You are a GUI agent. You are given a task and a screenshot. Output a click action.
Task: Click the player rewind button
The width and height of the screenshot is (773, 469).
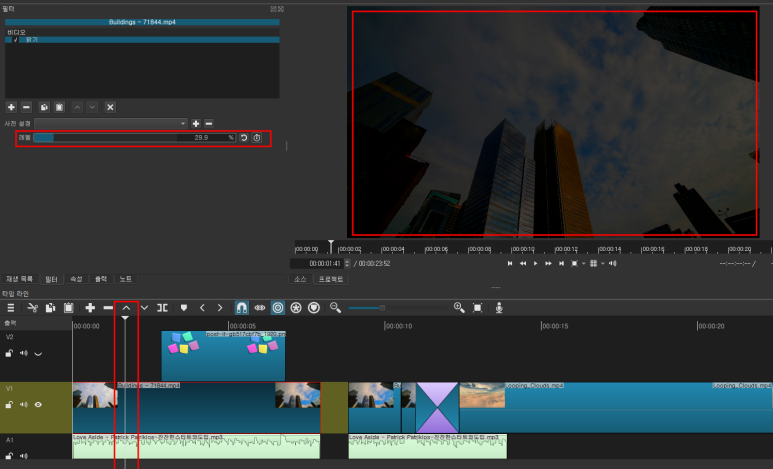click(523, 263)
